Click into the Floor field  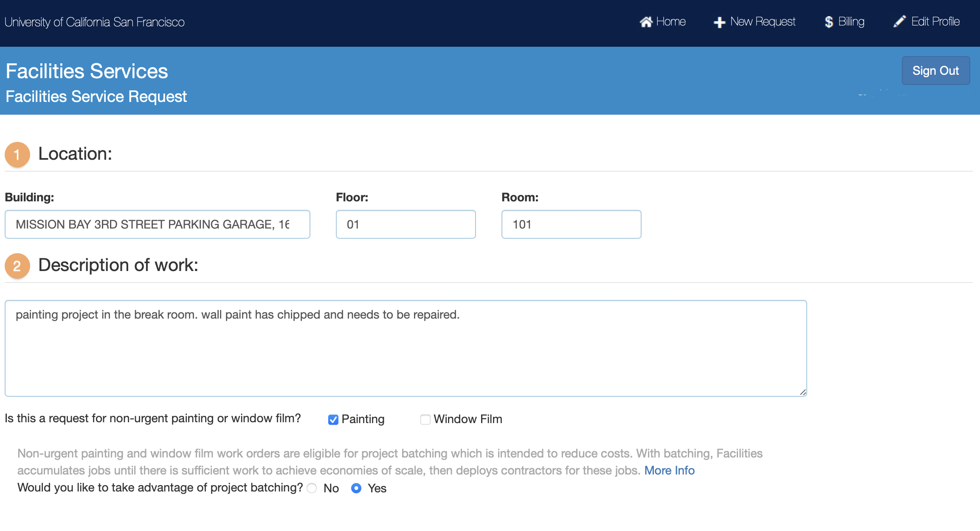406,224
